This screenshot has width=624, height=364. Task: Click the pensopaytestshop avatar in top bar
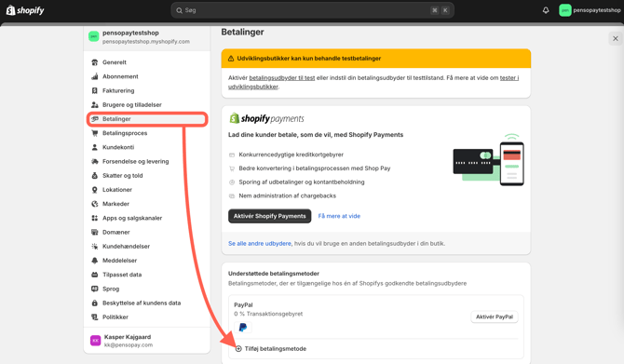coord(564,10)
